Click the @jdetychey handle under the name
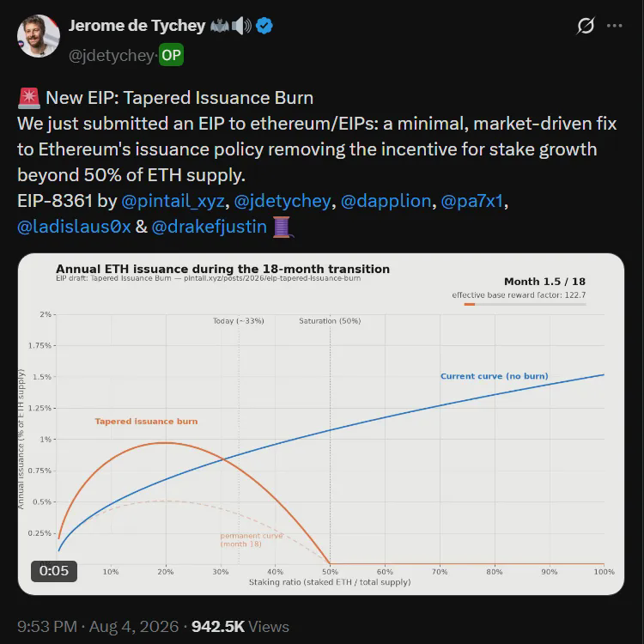Image resolution: width=644 pixels, height=644 pixels. [x=112, y=56]
